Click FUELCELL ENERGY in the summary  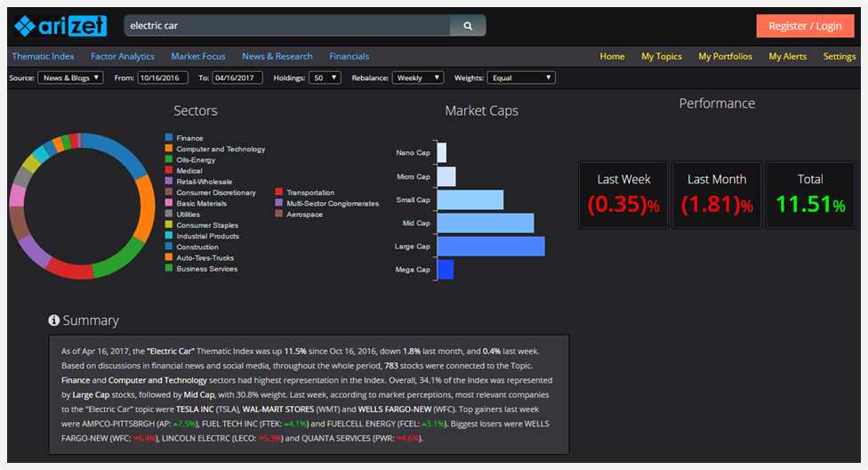pyautogui.click(x=361, y=424)
